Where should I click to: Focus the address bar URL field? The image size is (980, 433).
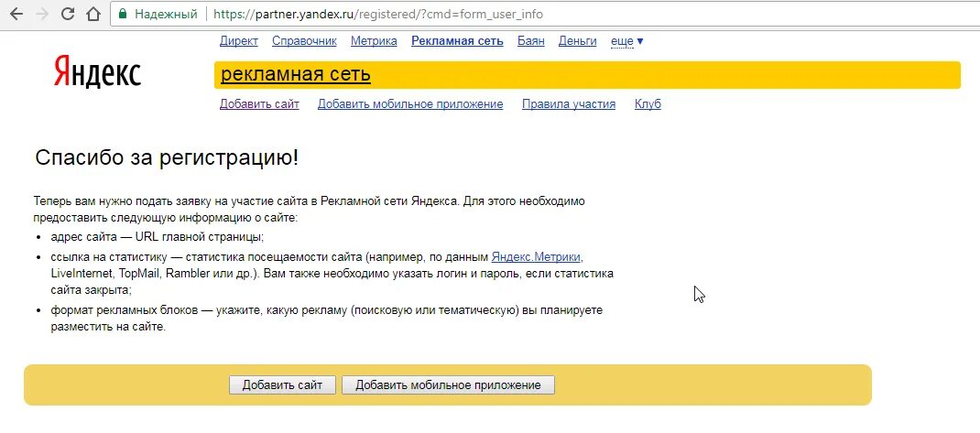click(x=544, y=14)
